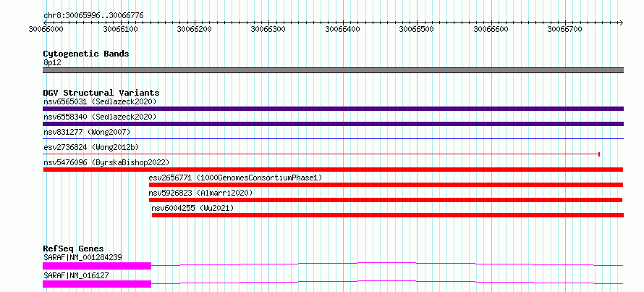Open variant nsv831277 (Wong2007) label
The image size is (644, 292).
[87, 132]
